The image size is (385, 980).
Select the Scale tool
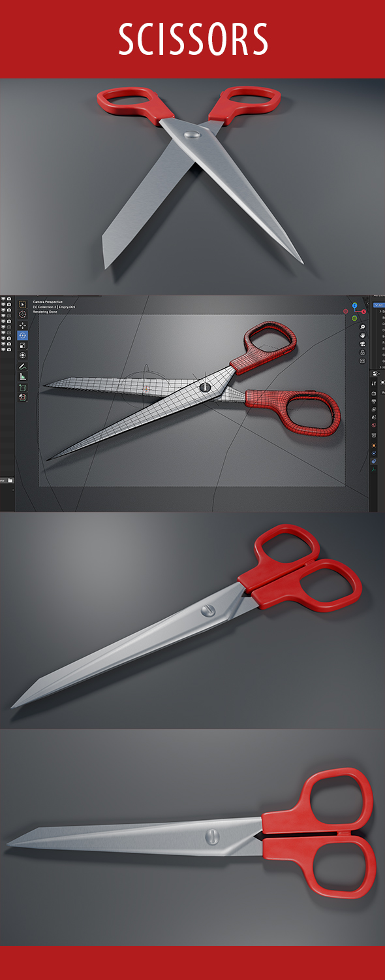[23, 346]
